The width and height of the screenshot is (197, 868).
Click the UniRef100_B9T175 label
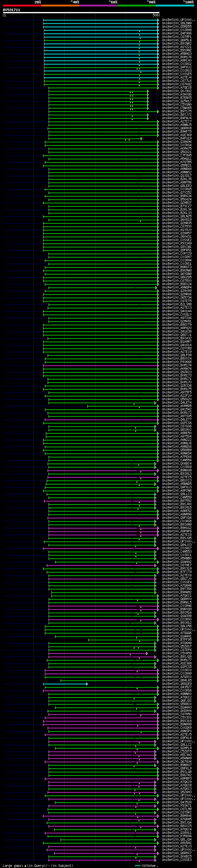point(177,111)
